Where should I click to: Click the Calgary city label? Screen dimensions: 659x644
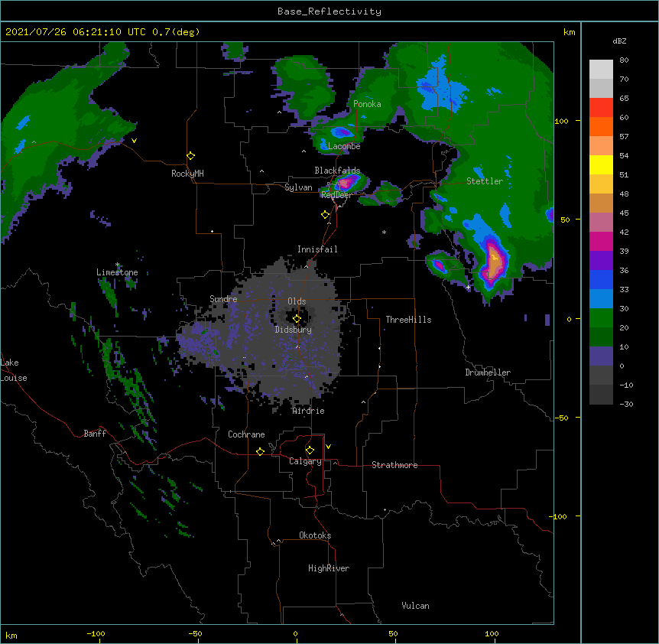pyautogui.click(x=305, y=461)
